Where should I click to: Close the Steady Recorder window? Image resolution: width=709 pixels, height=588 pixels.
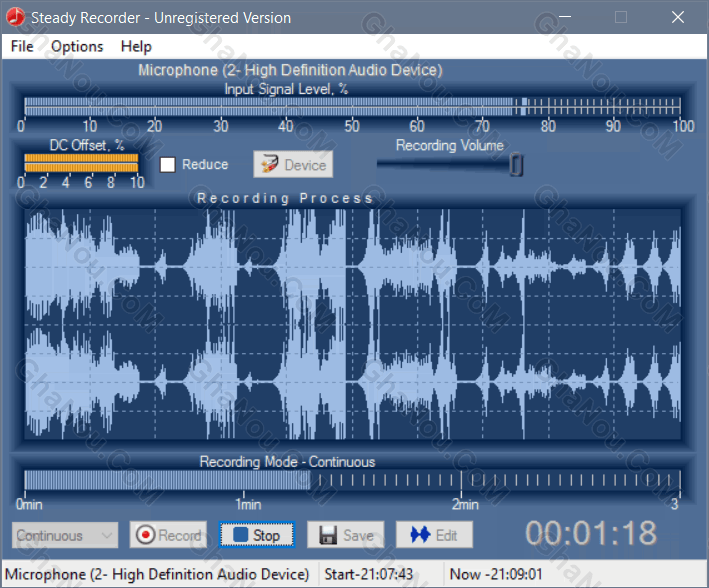click(x=678, y=17)
